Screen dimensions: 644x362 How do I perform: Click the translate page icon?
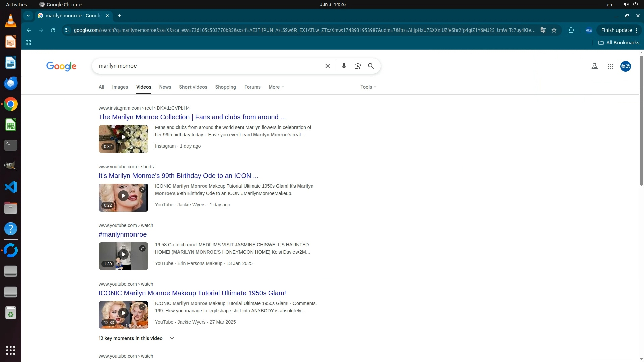[x=543, y=30]
